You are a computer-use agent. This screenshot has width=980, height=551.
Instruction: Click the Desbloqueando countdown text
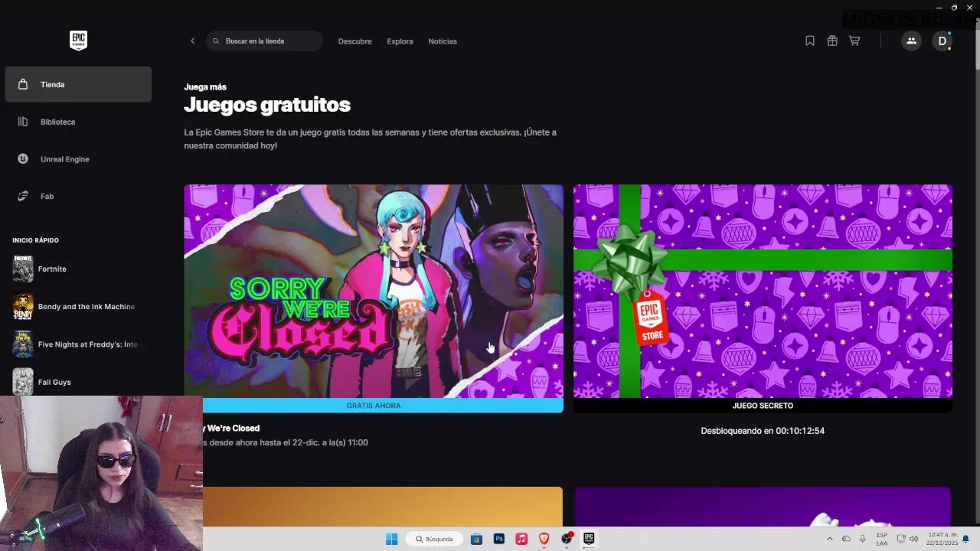coord(763,431)
